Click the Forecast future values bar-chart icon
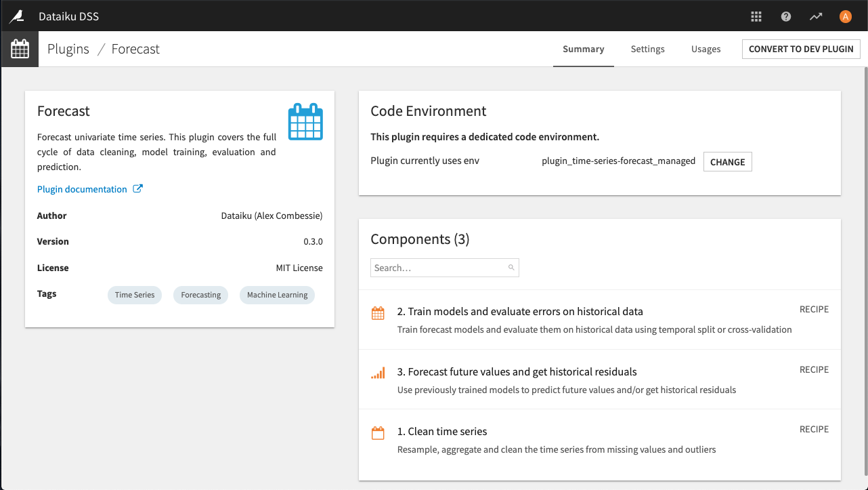The height and width of the screenshot is (490, 868). tap(378, 373)
